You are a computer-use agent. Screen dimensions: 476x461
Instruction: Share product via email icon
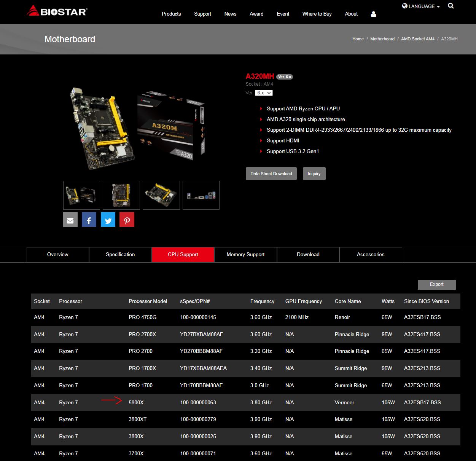pyautogui.click(x=70, y=220)
